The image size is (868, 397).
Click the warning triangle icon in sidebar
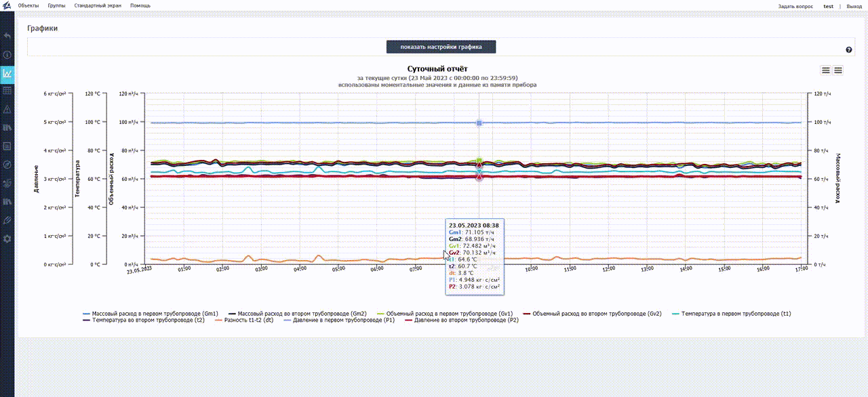pos(7,109)
